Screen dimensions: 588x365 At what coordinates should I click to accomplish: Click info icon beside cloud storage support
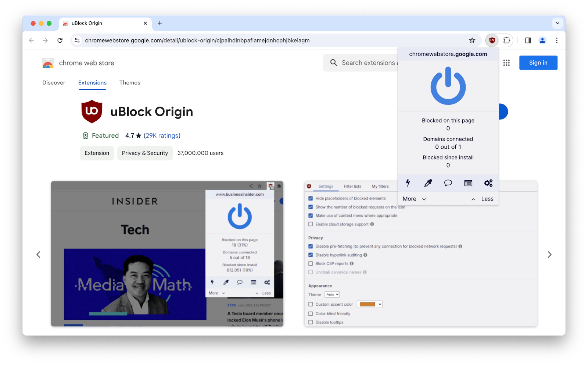click(372, 224)
